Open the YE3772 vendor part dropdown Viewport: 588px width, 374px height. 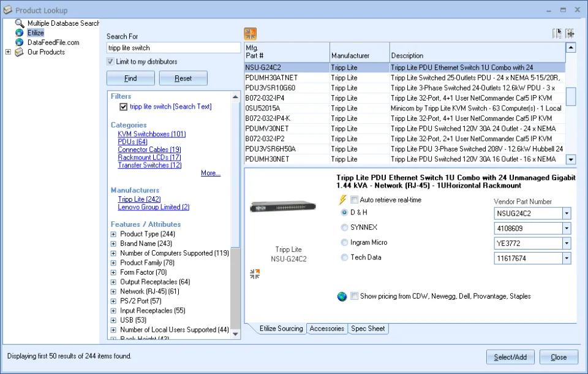click(x=567, y=243)
